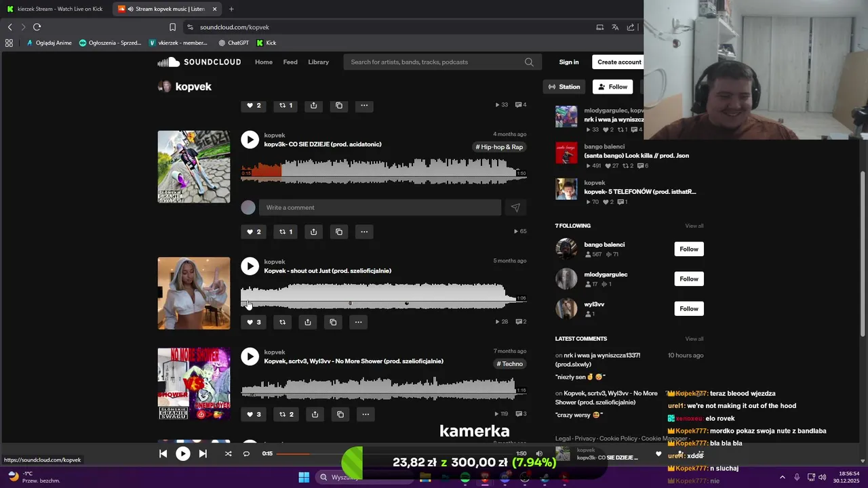The height and width of the screenshot is (488, 868).
Task: Open the Windows Start menu
Action: (304, 477)
